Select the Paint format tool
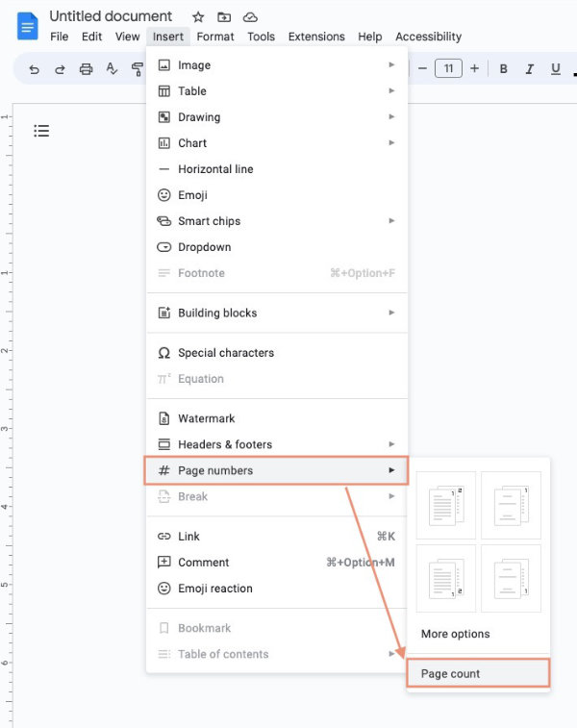The height and width of the screenshot is (728, 577). (x=137, y=69)
